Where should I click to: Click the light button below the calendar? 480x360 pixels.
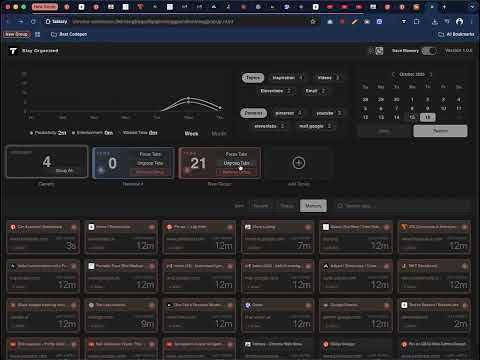(x=440, y=131)
